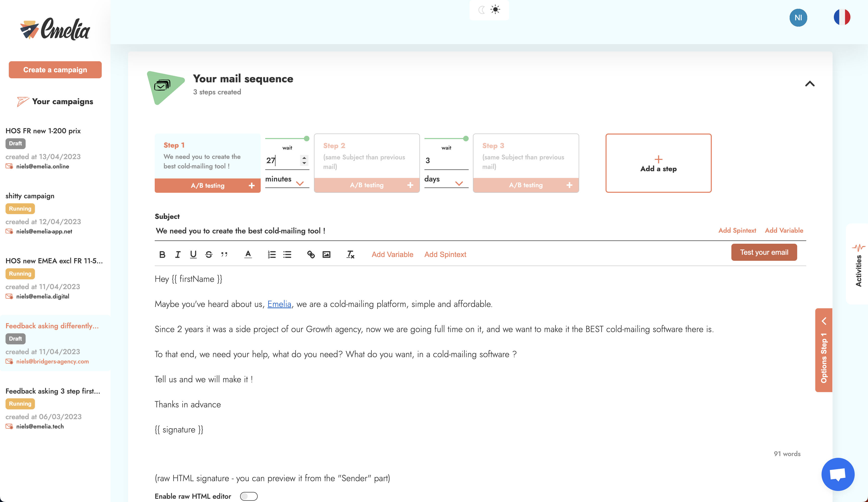Enable the raw HTML editor

coord(249,496)
